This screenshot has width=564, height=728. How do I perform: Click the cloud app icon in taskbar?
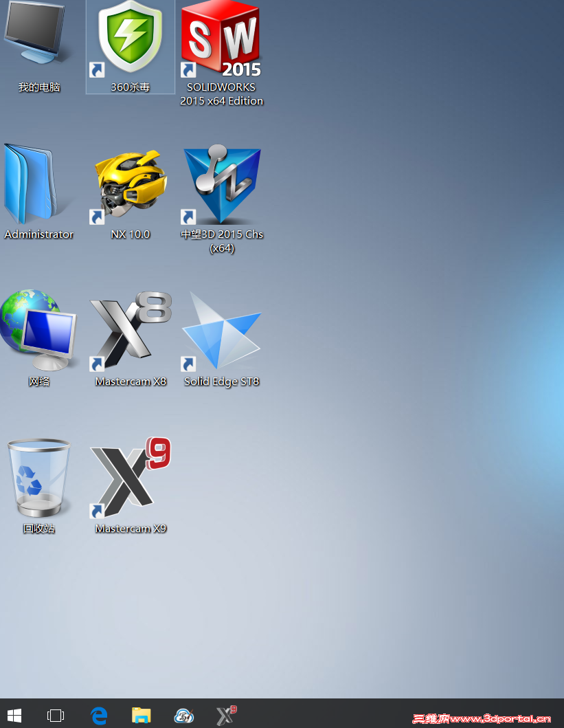pyautogui.click(x=183, y=716)
